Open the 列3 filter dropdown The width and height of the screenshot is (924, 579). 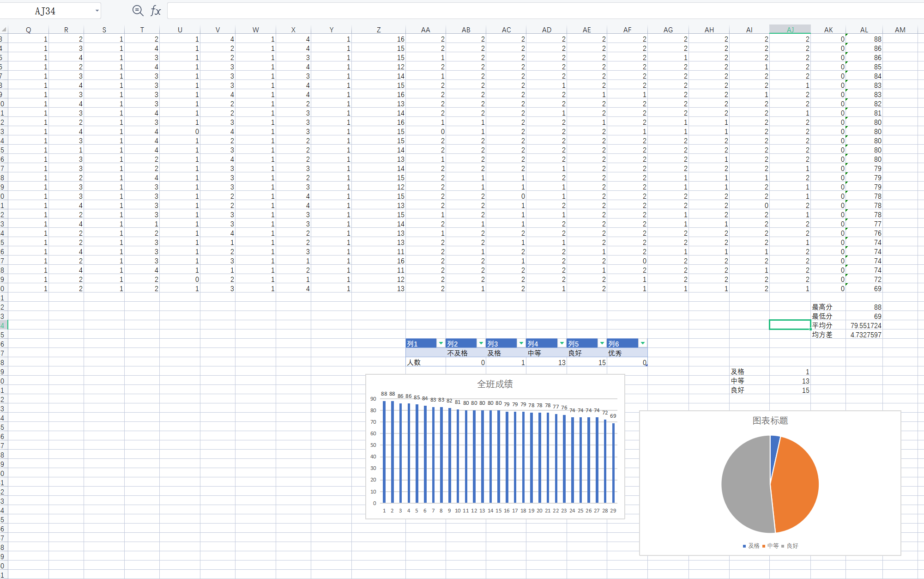521,343
